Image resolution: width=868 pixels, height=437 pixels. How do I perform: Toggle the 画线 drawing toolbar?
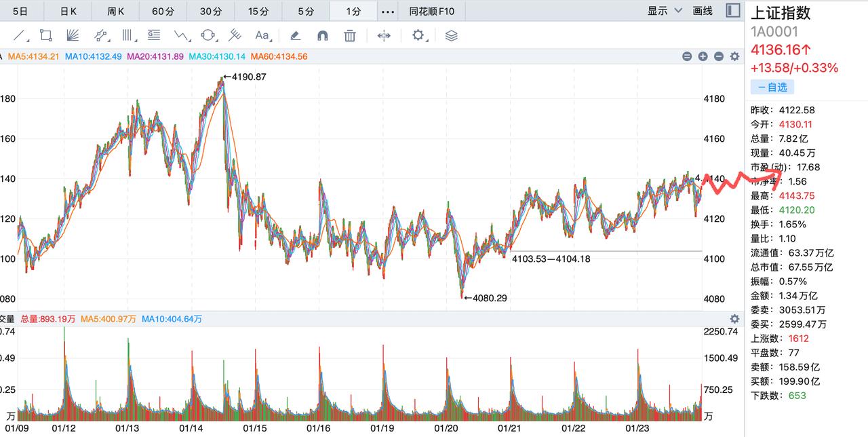[703, 11]
